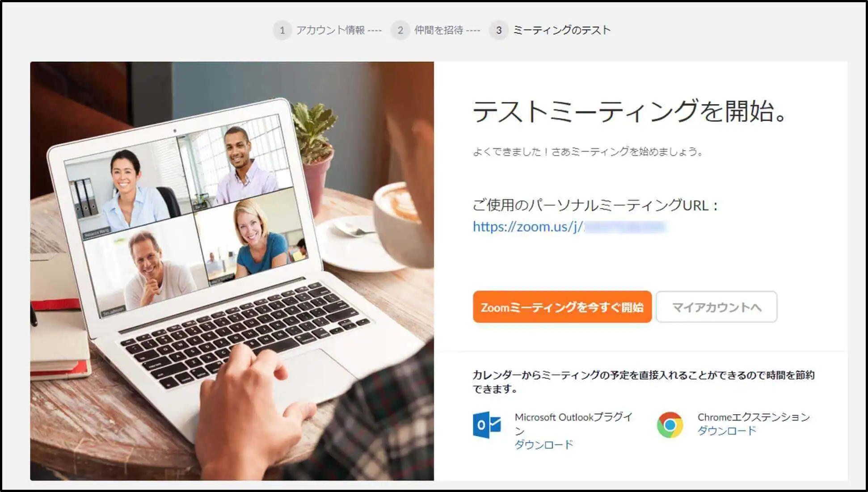This screenshot has height=492, width=868.
Task: Start the Zoom meeting now with orange button
Action: pyautogui.click(x=562, y=307)
